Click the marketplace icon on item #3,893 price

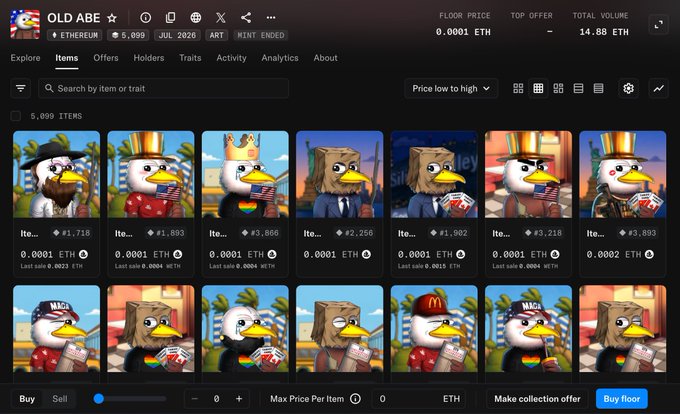pyautogui.click(x=649, y=254)
